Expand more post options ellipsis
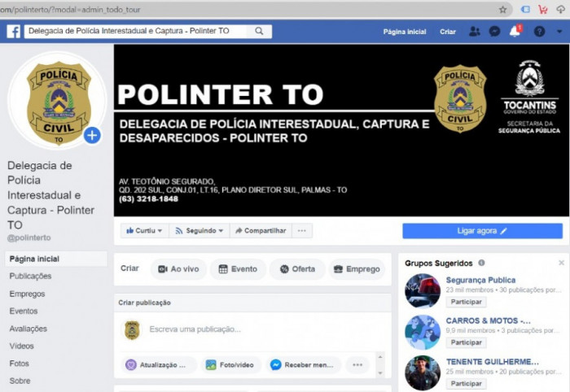This screenshot has width=570, height=392. [357, 365]
